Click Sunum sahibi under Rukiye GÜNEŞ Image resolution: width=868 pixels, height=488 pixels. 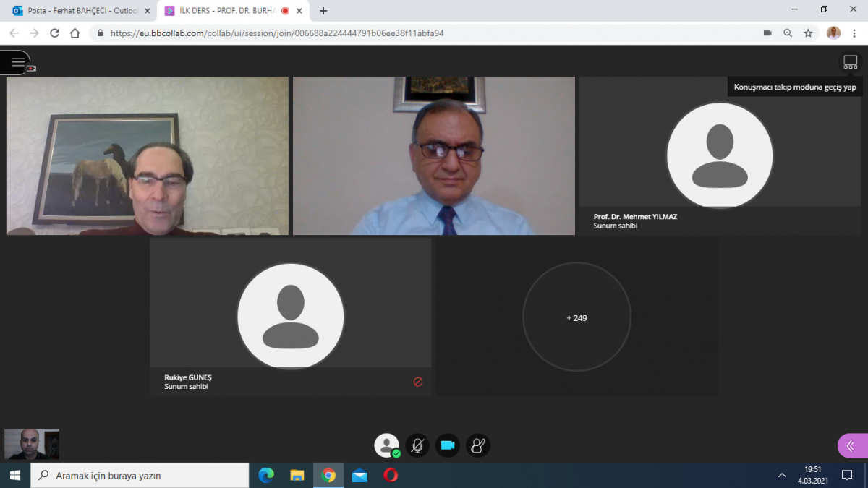(187, 386)
